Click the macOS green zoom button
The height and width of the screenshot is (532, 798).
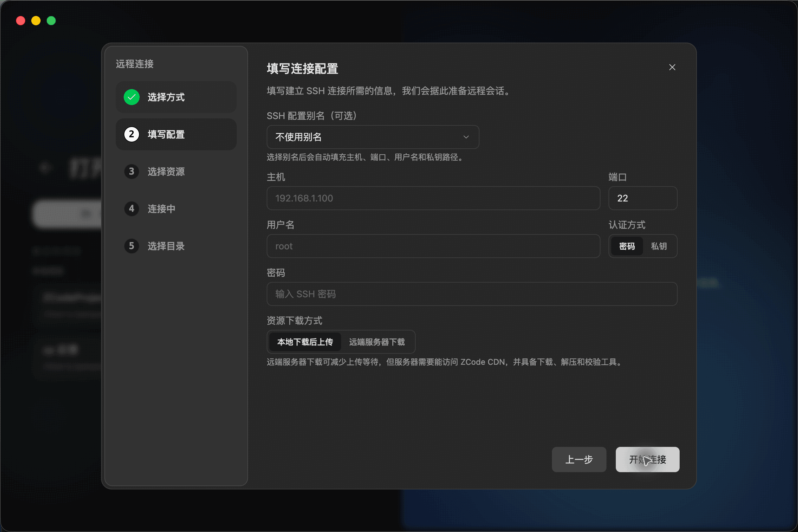(51, 21)
